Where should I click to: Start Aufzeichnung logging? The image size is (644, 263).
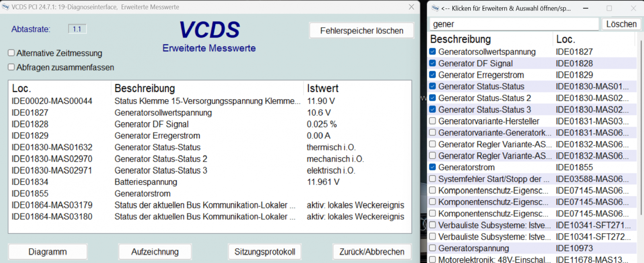click(x=155, y=252)
